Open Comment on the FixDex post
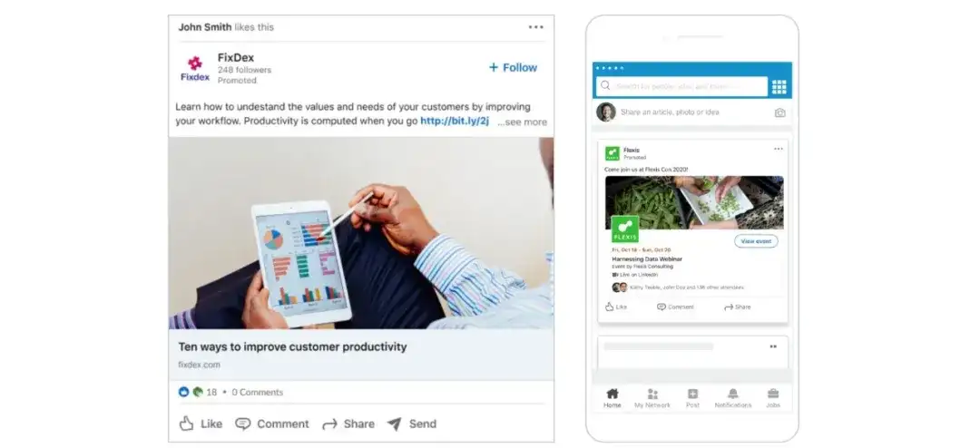The width and height of the screenshot is (980, 448). (272, 424)
